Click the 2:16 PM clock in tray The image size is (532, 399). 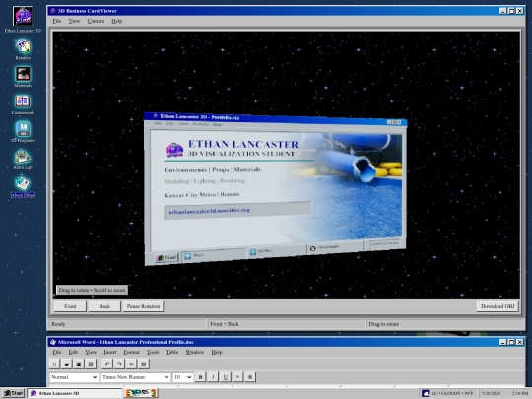[x=520, y=393]
